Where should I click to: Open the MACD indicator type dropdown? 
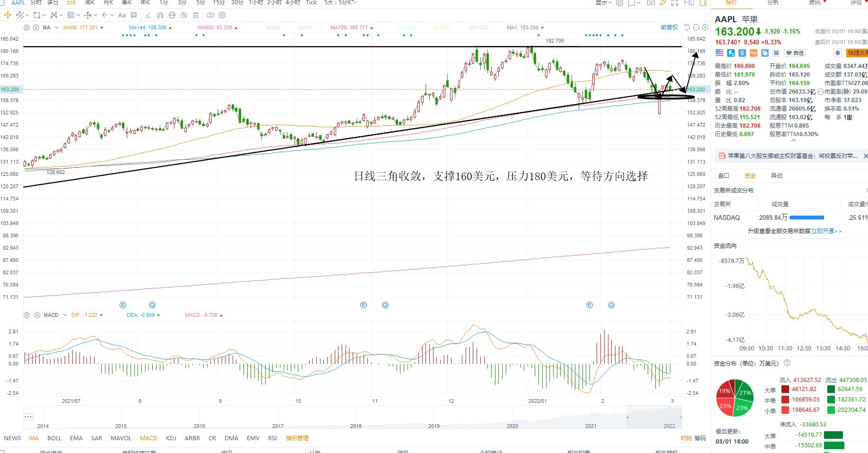(64, 315)
